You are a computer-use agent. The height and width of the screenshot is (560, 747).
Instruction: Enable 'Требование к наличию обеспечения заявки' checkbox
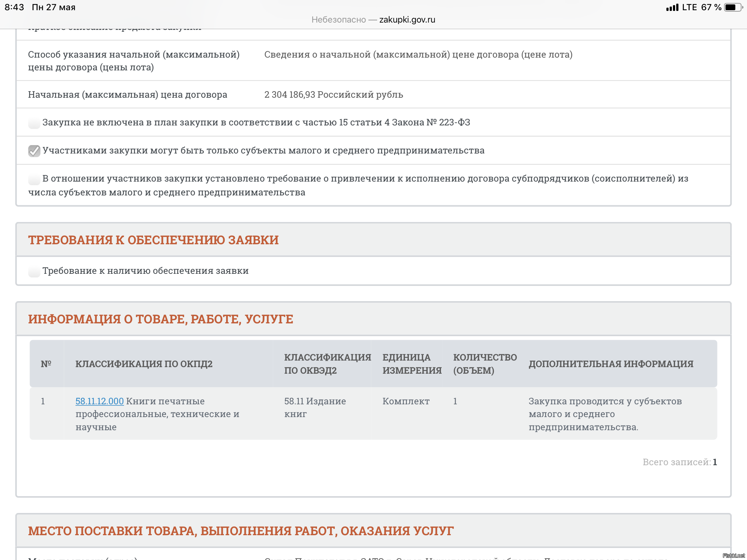pos(34,271)
